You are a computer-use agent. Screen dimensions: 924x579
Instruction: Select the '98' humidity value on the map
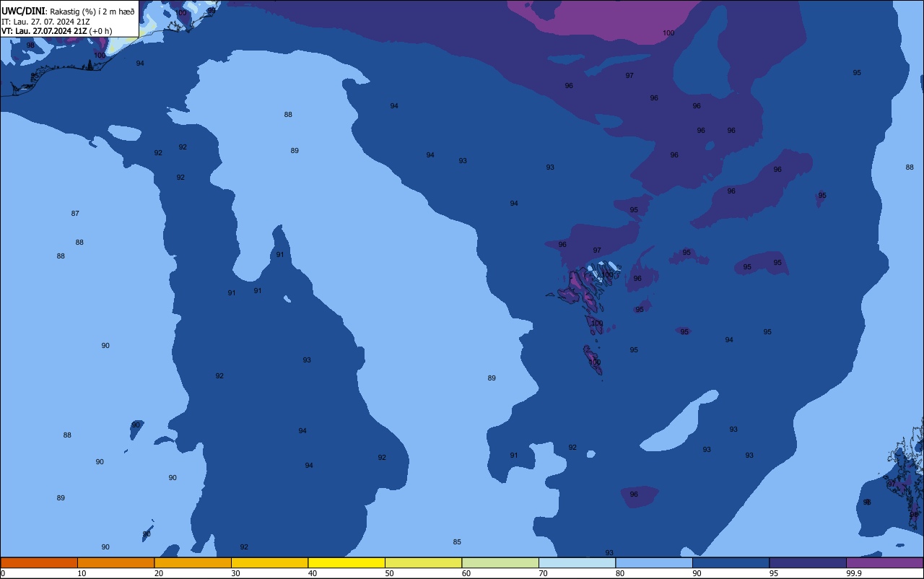click(30, 45)
